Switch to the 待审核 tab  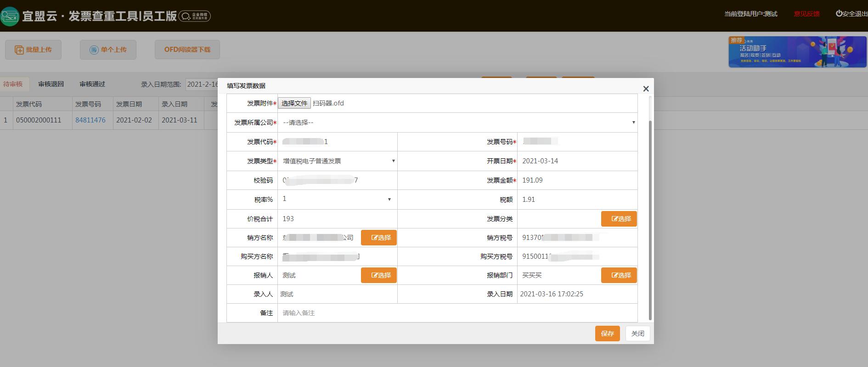(x=13, y=84)
